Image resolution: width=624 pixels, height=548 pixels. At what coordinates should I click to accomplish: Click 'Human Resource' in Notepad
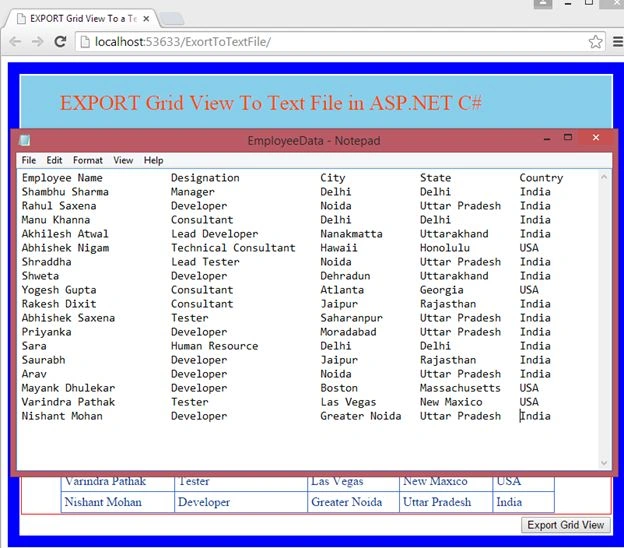point(214,346)
